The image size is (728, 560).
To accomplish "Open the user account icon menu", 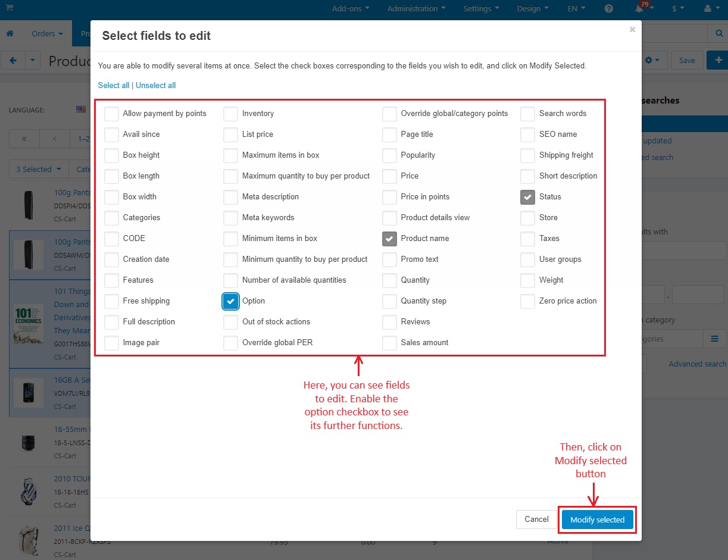I will click(x=711, y=9).
